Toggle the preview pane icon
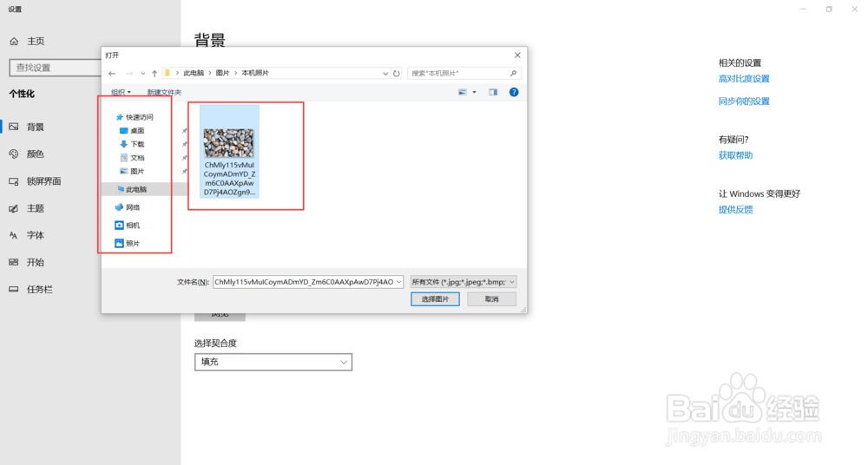Image resolution: width=868 pixels, height=465 pixels. point(493,93)
